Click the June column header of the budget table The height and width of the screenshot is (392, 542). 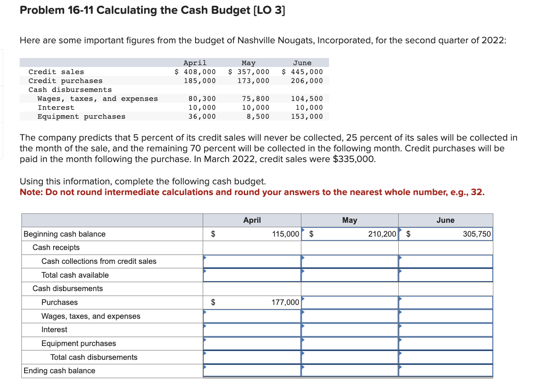(446, 220)
